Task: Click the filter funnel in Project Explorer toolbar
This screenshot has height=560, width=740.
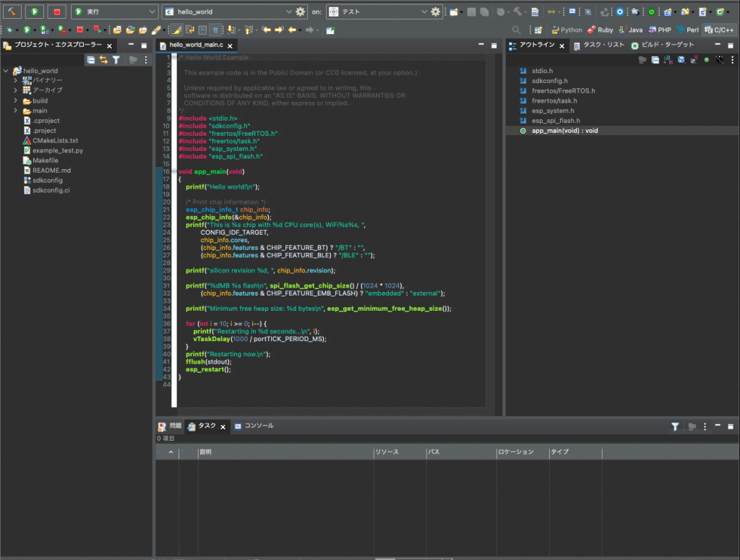Action: tap(116, 60)
